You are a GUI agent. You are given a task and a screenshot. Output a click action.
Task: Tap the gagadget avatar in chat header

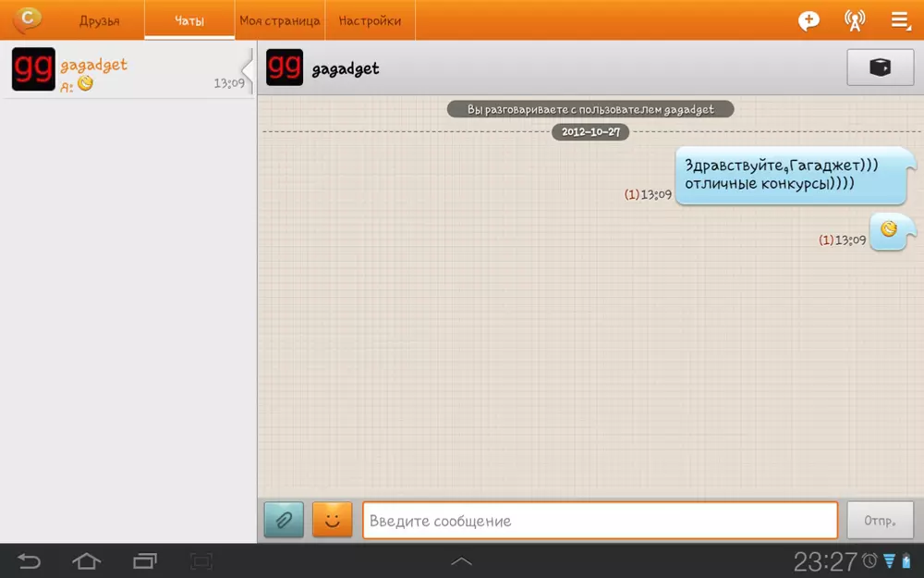(x=285, y=68)
